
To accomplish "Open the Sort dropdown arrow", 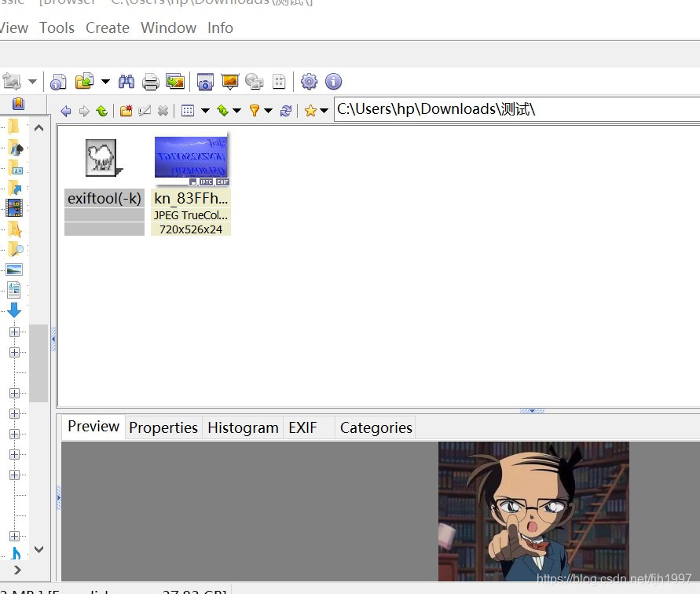I will click(x=237, y=111).
